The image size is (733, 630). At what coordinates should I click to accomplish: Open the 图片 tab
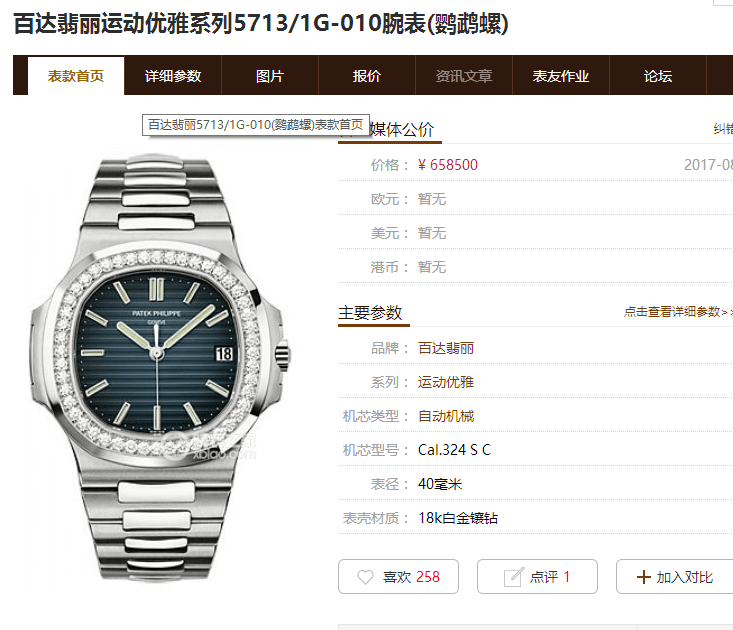point(270,76)
